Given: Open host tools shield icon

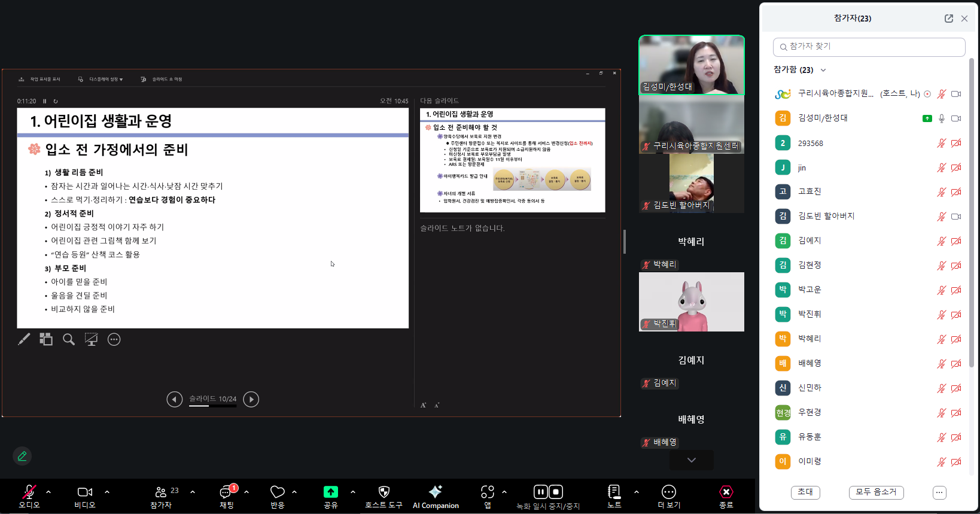Looking at the screenshot, I should click(x=384, y=496).
